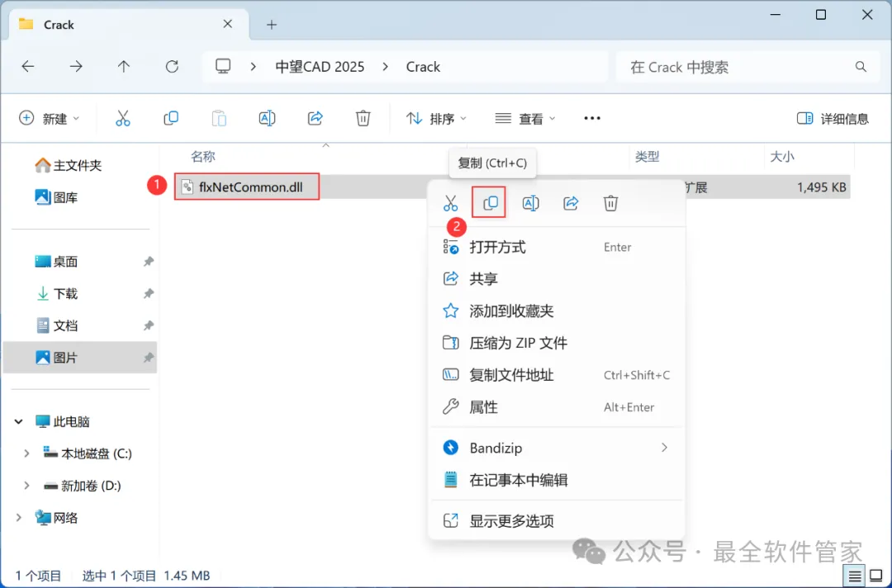The image size is (892, 588).
Task: Choose 压缩为 ZIP 文件
Action: 557,343
